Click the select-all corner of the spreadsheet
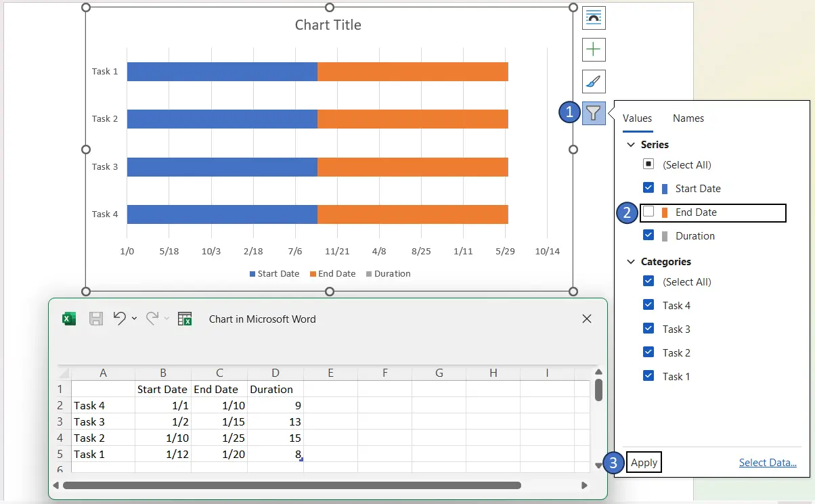815x504 pixels. [x=64, y=373]
